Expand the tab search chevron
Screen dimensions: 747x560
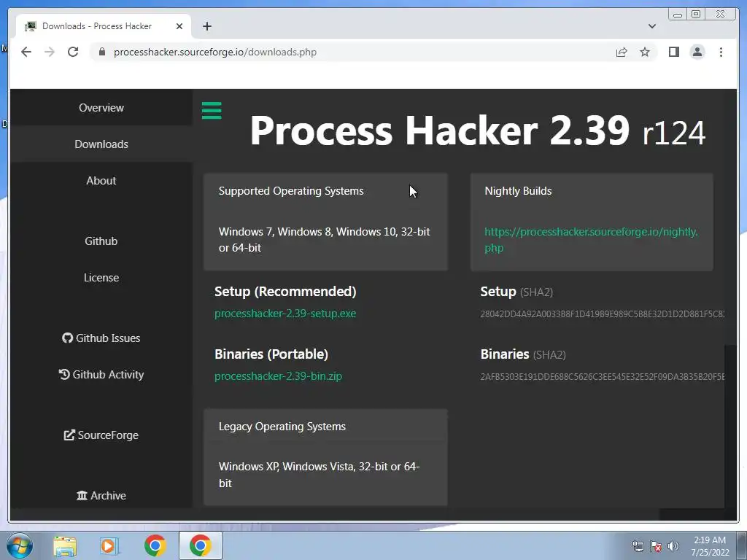[651, 26]
